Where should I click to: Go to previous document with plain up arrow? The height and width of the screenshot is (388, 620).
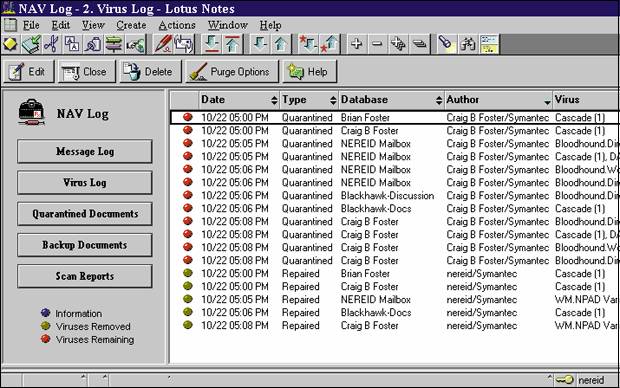tap(281, 44)
